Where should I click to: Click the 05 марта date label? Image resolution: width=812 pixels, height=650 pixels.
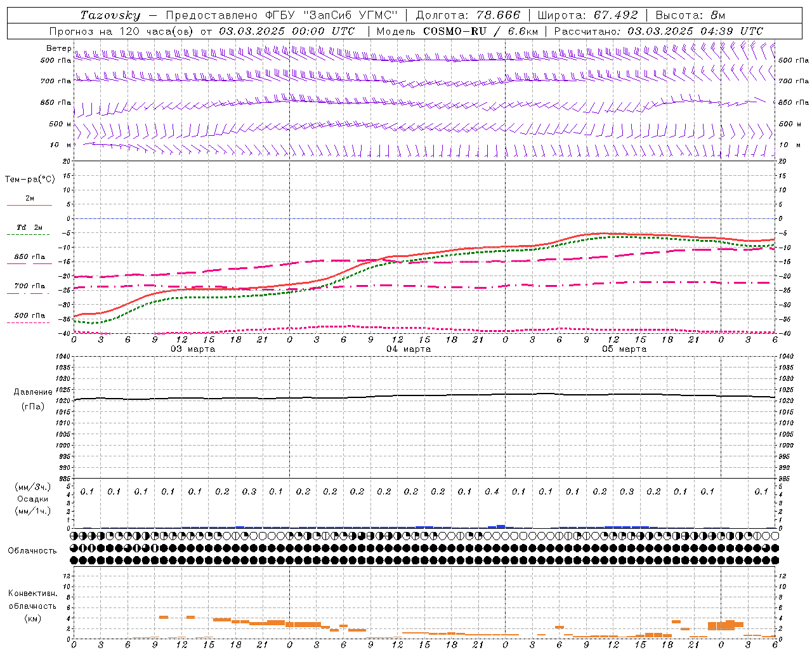(x=624, y=349)
